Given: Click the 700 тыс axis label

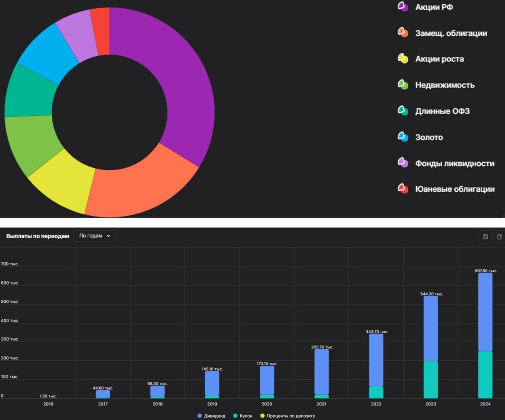Looking at the screenshot, I should (x=9, y=264).
